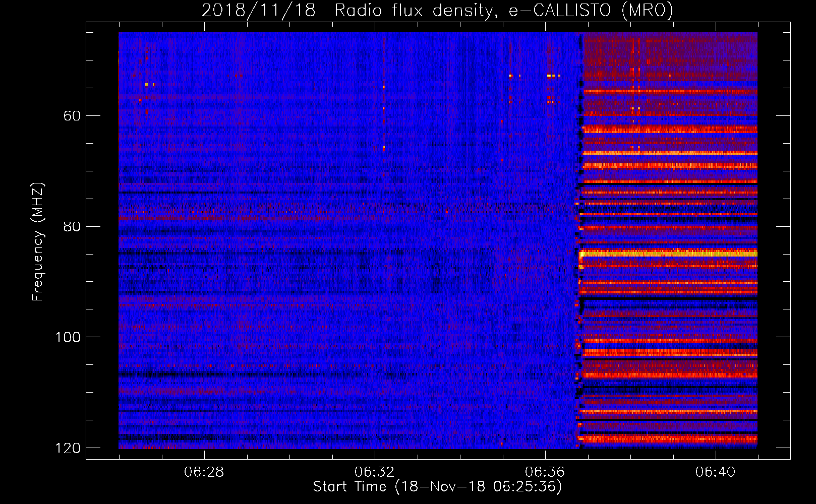Click the '06:32' time tick label
The image size is (816, 504).
(x=375, y=472)
